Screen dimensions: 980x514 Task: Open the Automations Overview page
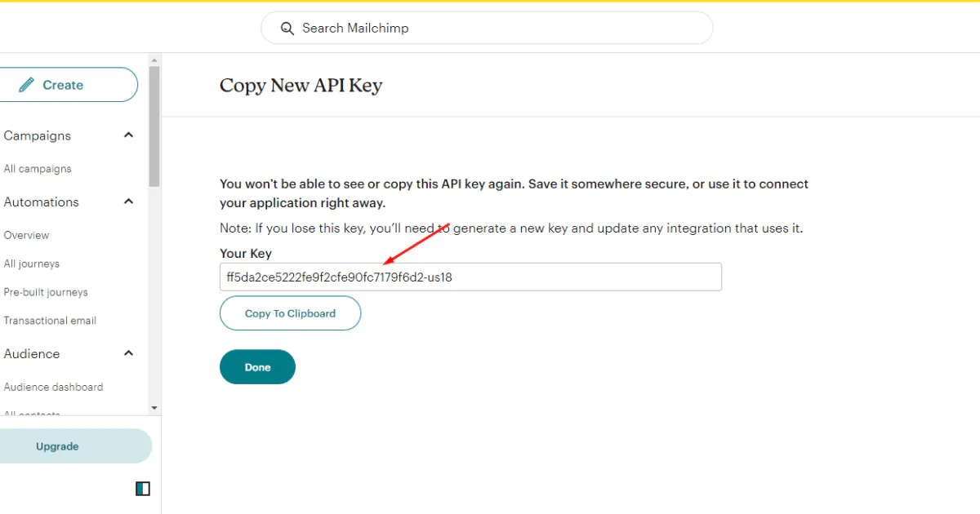pyautogui.click(x=27, y=235)
